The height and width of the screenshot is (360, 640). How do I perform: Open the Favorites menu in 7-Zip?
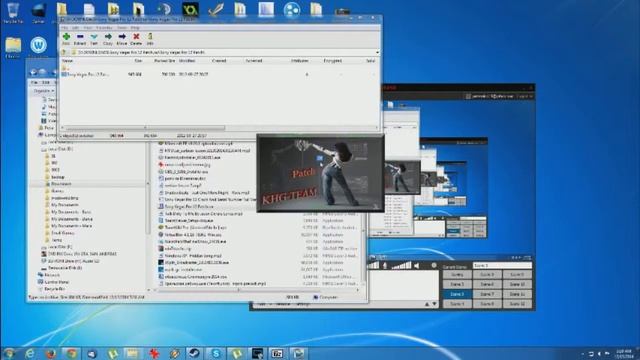(x=104, y=27)
